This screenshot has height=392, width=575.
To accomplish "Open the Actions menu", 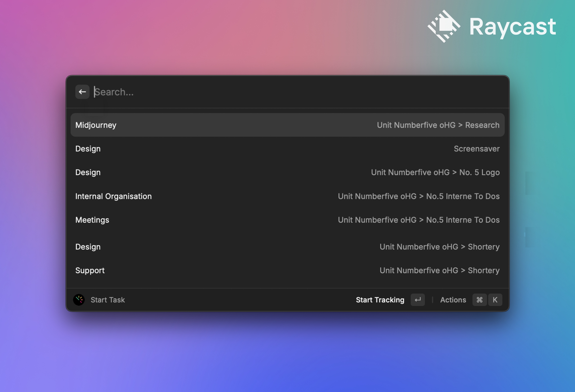I will pyautogui.click(x=453, y=300).
